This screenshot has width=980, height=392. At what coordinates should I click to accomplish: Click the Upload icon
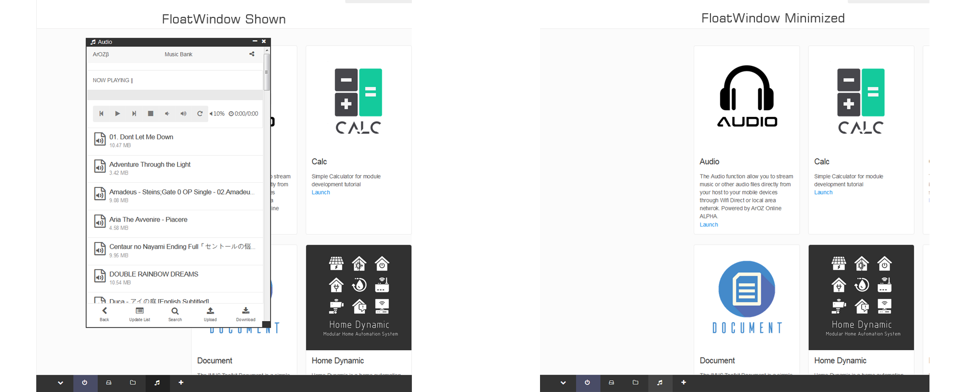(x=210, y=314)
